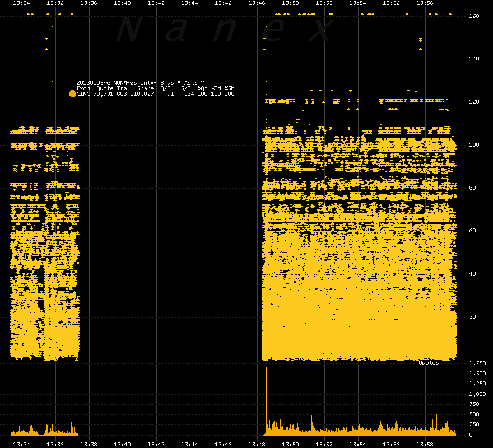Viewport: 493px width, 448px height.
Task: Select the share volume value 310,027
Action: point(142,94)
